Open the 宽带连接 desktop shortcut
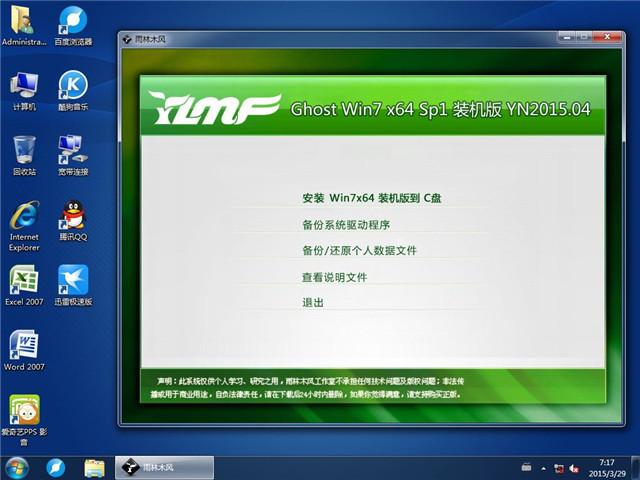The image size is (640, 480). (x=73, y=156)
